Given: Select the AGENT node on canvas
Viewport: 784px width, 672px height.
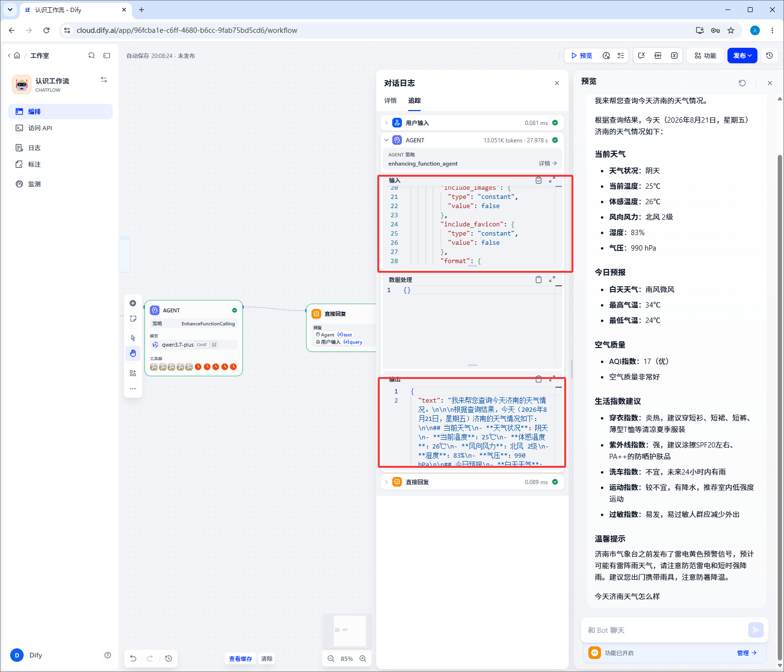Looking at the screenshot, I should click(194, 338).
